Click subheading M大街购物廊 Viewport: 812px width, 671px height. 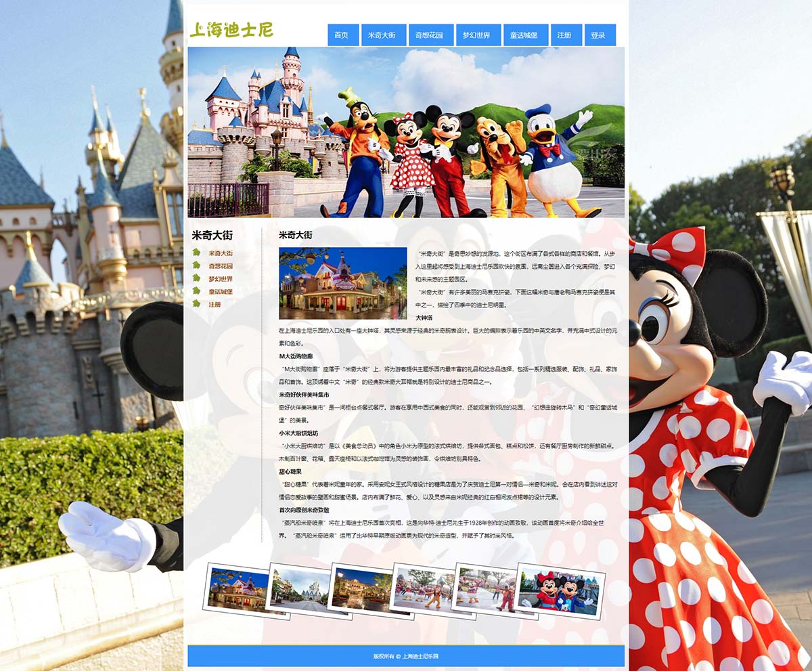296,356
